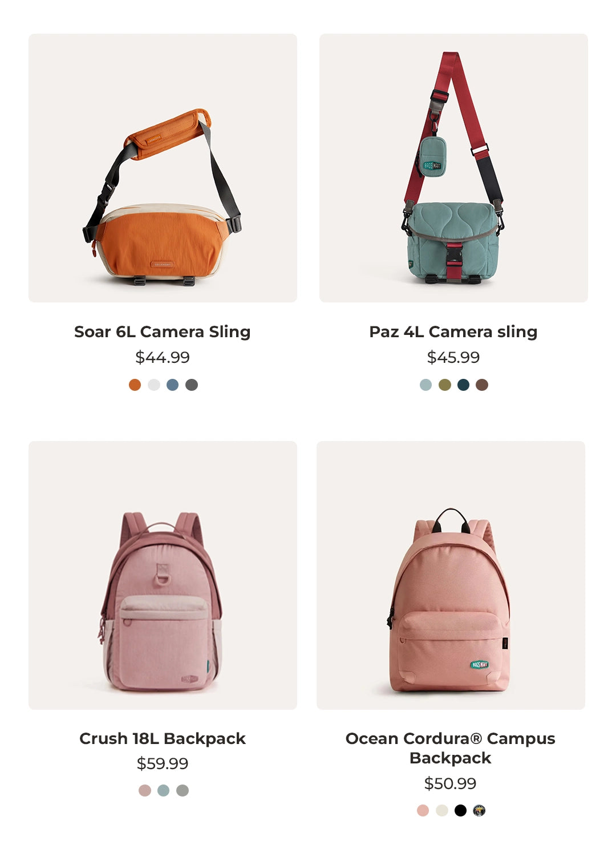This screenshot has width=616, height=849.
Task: Choose the light blue Paz 4L swatch
Action: pos(425,385)
